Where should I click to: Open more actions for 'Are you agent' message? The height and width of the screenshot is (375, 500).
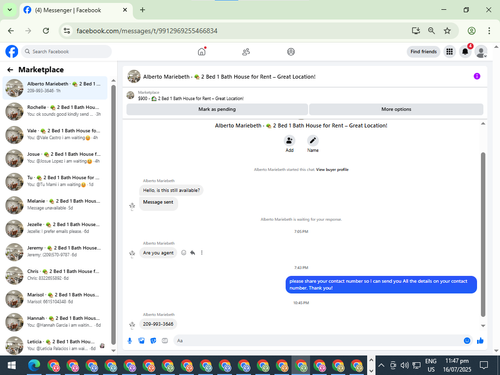202,253
